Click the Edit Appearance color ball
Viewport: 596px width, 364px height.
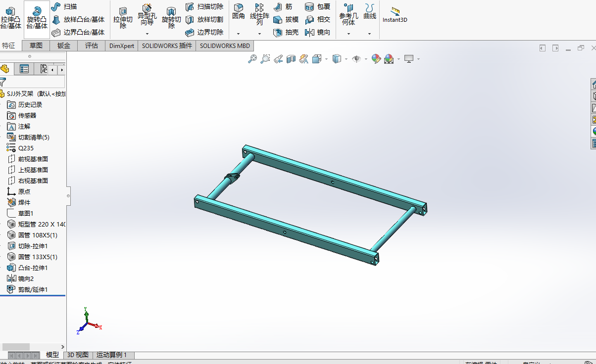[x=376, y=59]
